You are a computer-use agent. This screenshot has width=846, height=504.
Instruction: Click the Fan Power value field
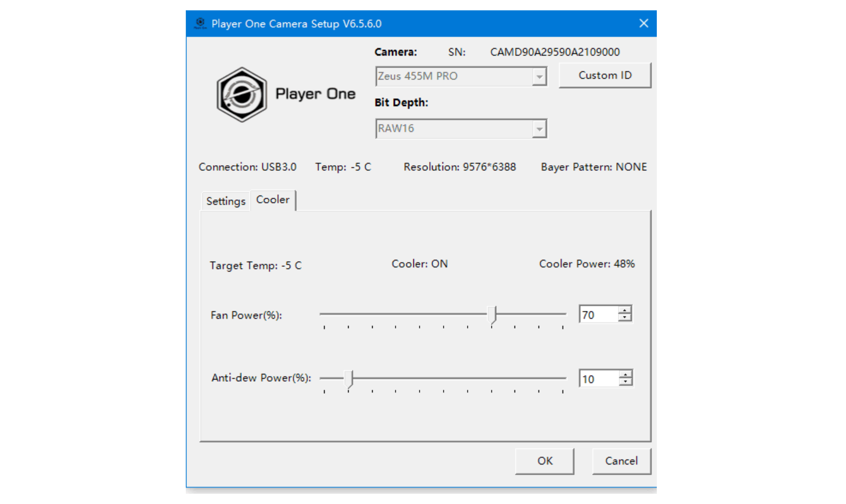pos(598,315)
